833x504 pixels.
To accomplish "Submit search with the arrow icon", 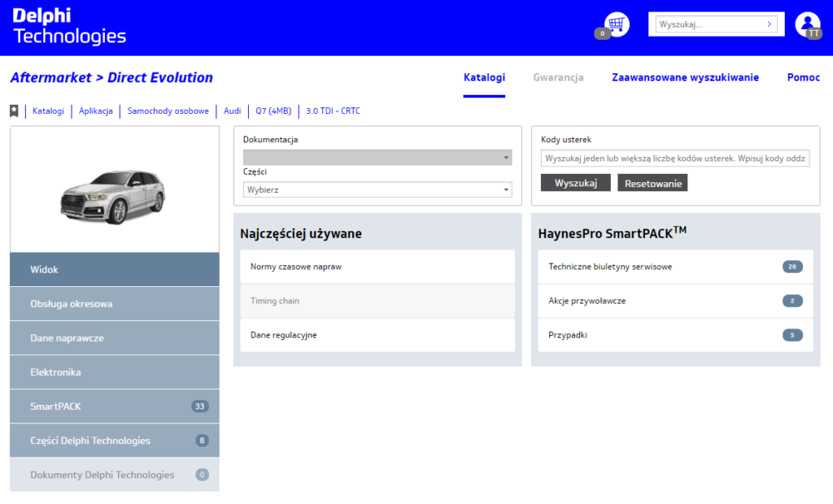I will [x=770, y=24].
